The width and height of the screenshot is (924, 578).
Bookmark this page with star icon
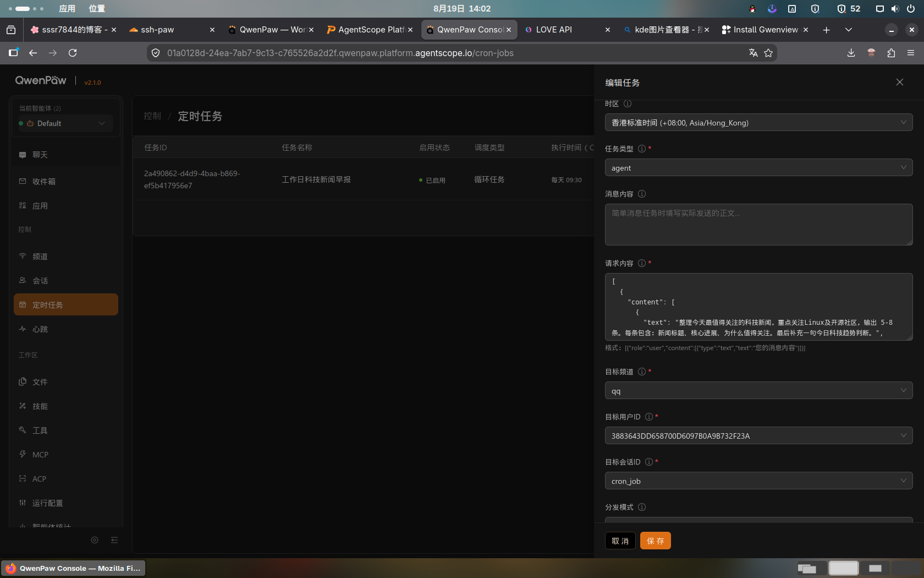[x=768, y=53]
